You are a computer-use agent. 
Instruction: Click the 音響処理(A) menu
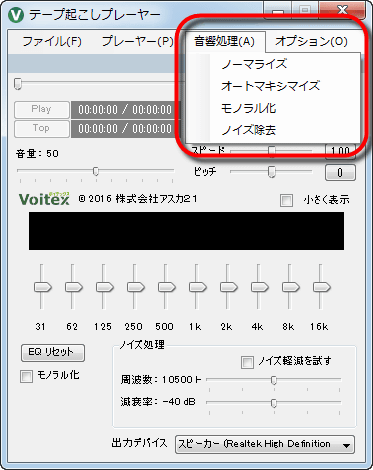click(x=224, y=41)
